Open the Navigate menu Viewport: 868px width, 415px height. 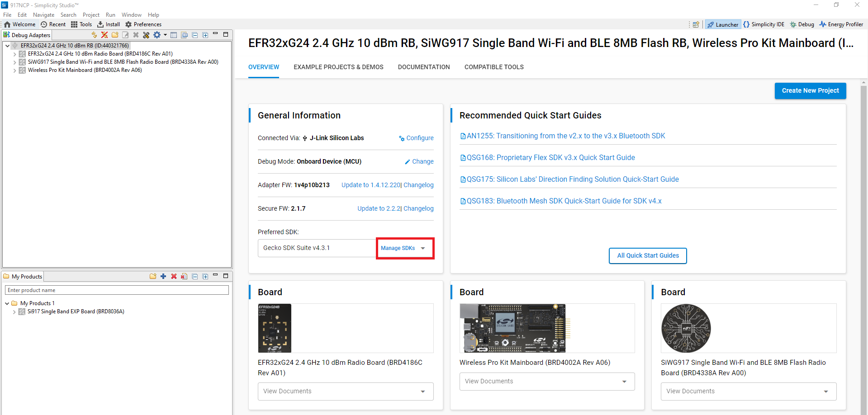pos(43,15)
